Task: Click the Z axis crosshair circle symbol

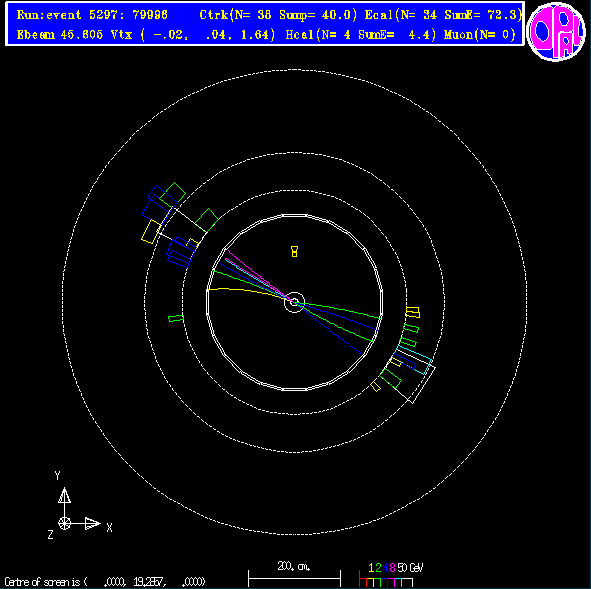Action: pyautogui.click(x=64, y=523)
